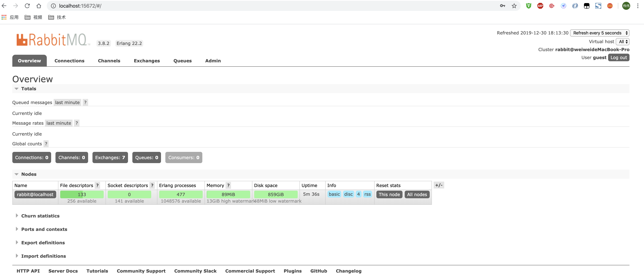Screen dimensions: 644x278
Task: Expand Churn statistics section
Action: point(40,216)
